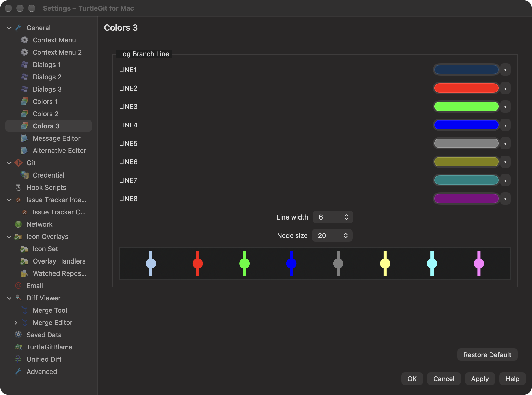The image size is (532, 395).
Task: Click the OK button
Action: tap(412, 379)
